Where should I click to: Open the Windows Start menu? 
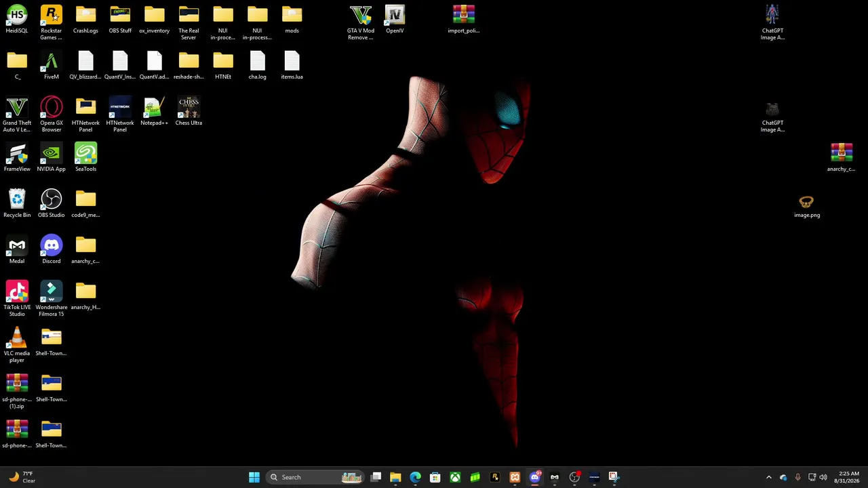pos(254,477)
